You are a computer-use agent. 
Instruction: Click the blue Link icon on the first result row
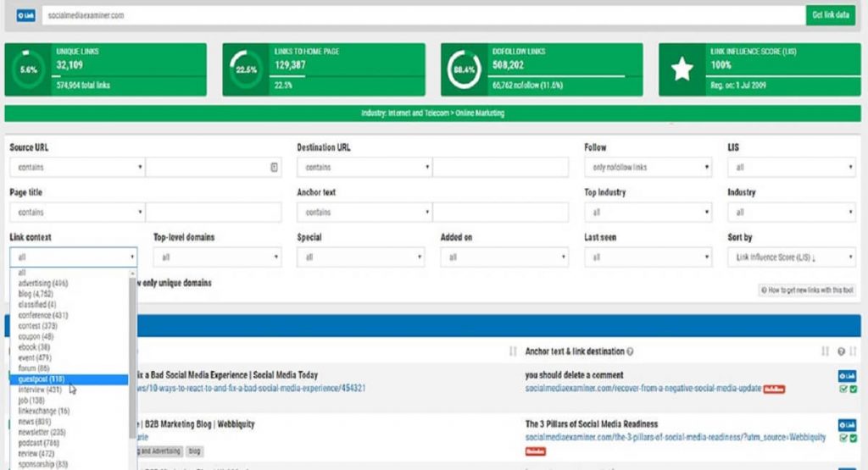[847, 376]
